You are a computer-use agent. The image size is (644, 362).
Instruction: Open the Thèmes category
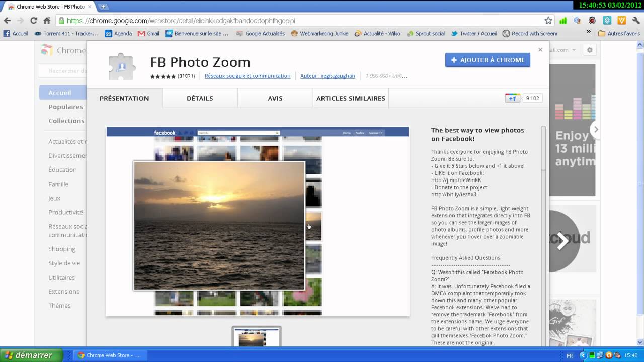click(x=59, y=305)
